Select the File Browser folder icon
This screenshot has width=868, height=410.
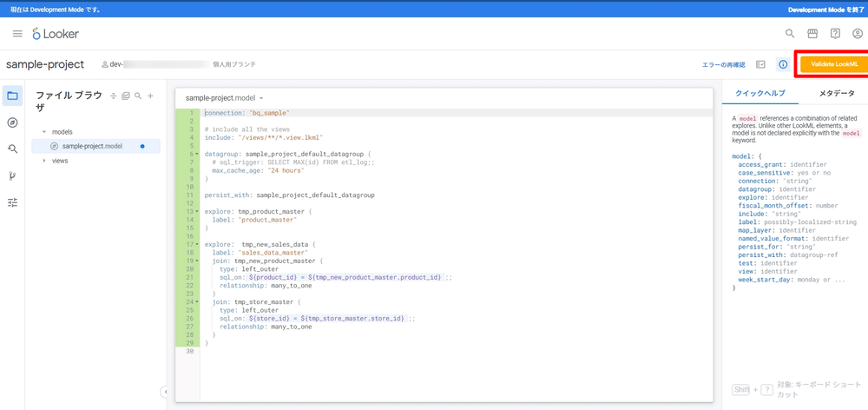12,96
